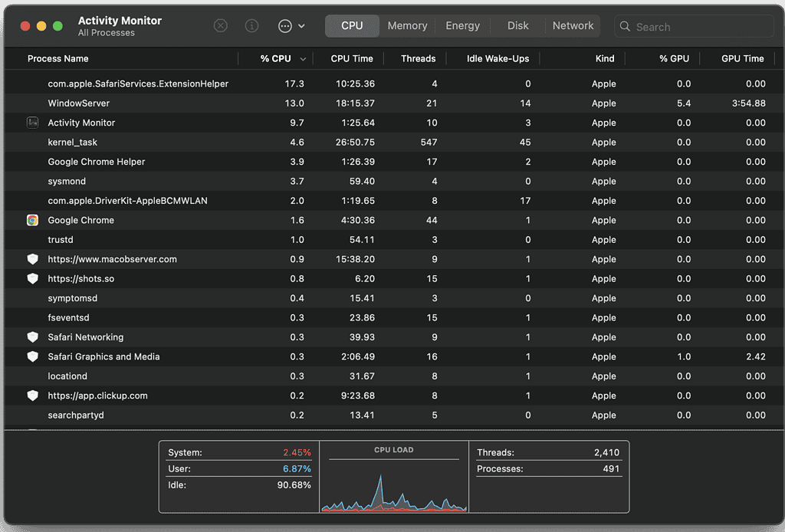Switch to the Disk tab

pyautogui.click(x=517, y=25)
